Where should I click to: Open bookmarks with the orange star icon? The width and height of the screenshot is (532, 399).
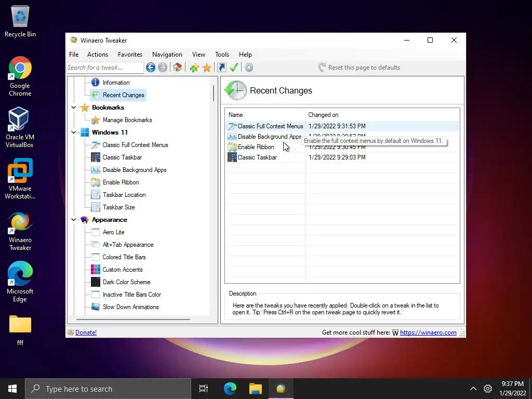(x=207, y=68)
